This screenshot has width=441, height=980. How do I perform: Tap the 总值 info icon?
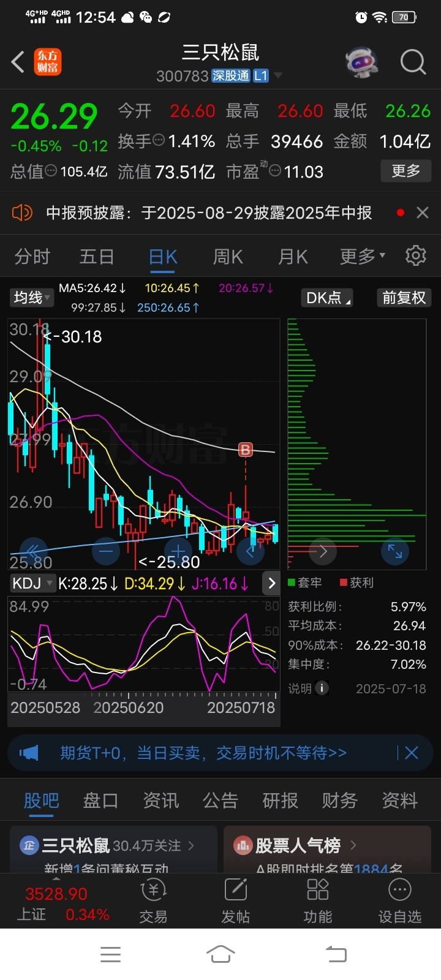[x=51, y=171]
